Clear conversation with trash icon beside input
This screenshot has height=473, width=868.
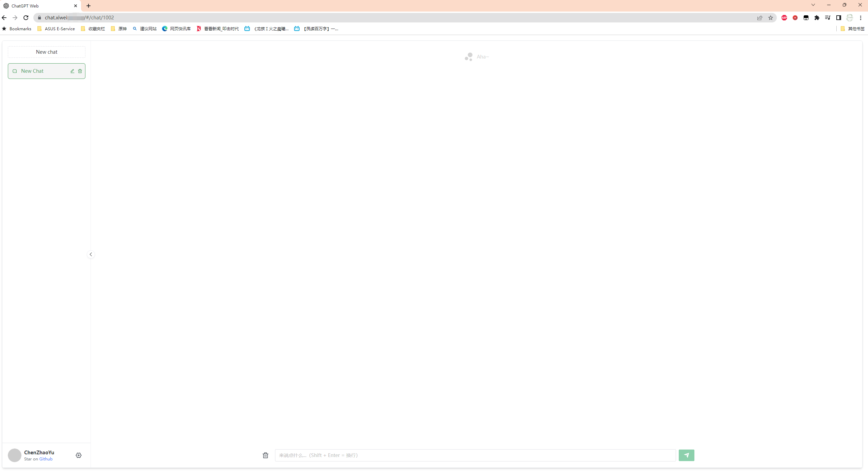click(266, 455)
